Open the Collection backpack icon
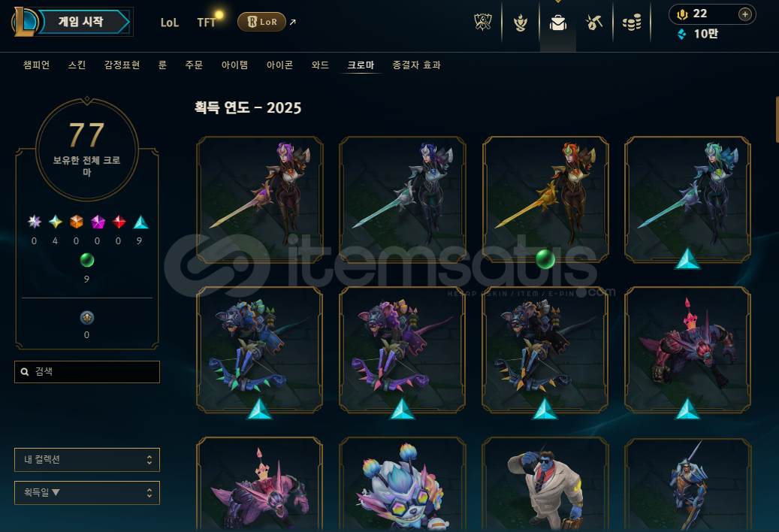The height and width of the screenshot is (532, 779). 558,23
